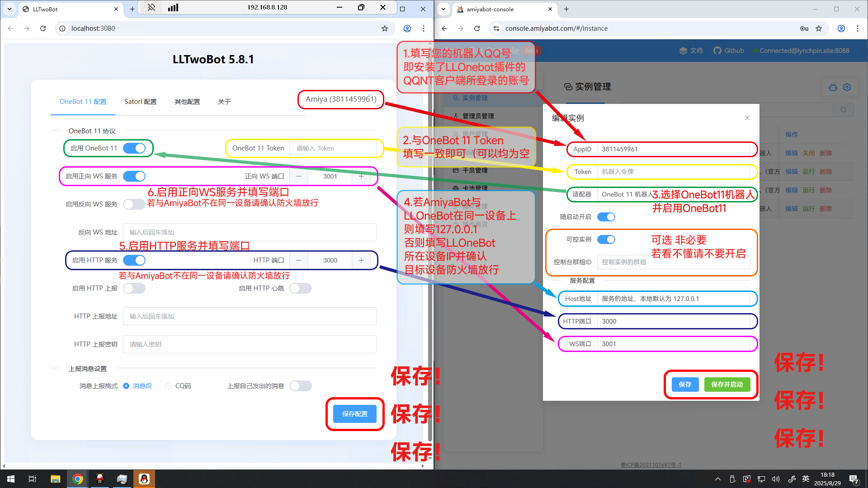The image size is (868, 488).
Task: Click the 保存配置 button in LLTwoBot
Action: coord(355,414)
